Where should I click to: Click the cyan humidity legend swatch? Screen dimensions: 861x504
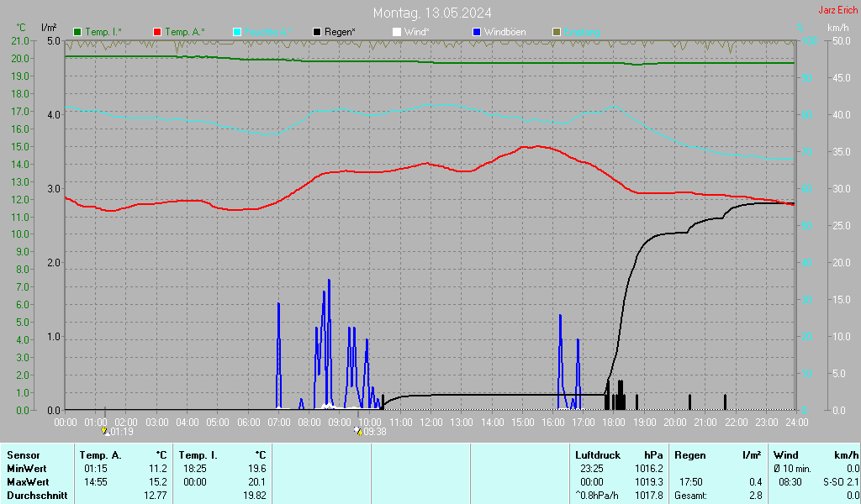(237, 32)
